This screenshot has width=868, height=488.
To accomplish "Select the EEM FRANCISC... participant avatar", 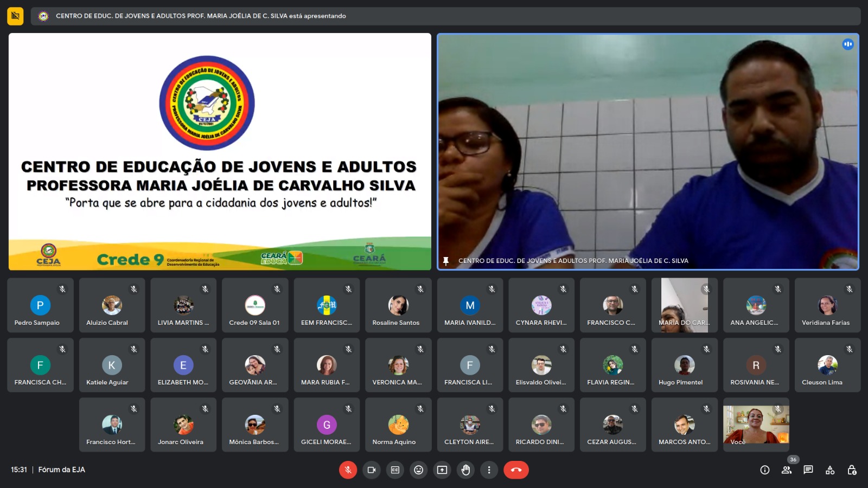I will tap(327, 305).
